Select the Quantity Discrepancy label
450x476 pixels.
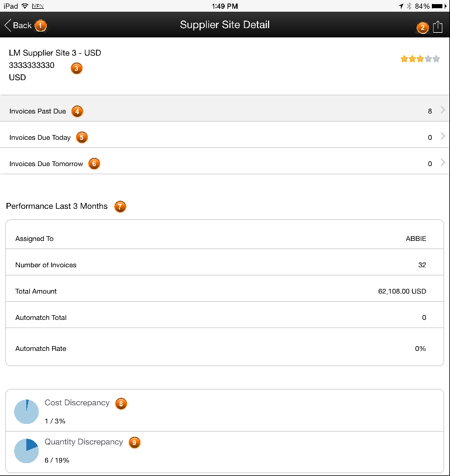click(84, 442)
